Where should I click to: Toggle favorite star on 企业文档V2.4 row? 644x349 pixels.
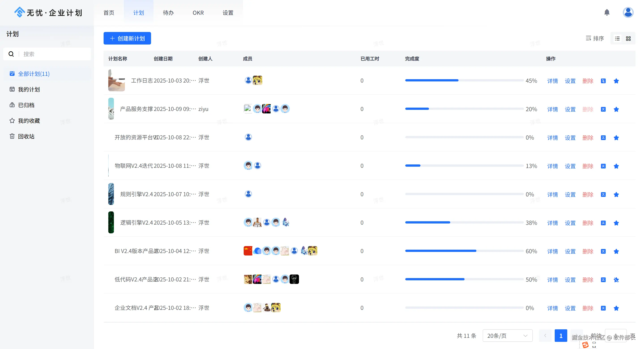tap(616, 308)
